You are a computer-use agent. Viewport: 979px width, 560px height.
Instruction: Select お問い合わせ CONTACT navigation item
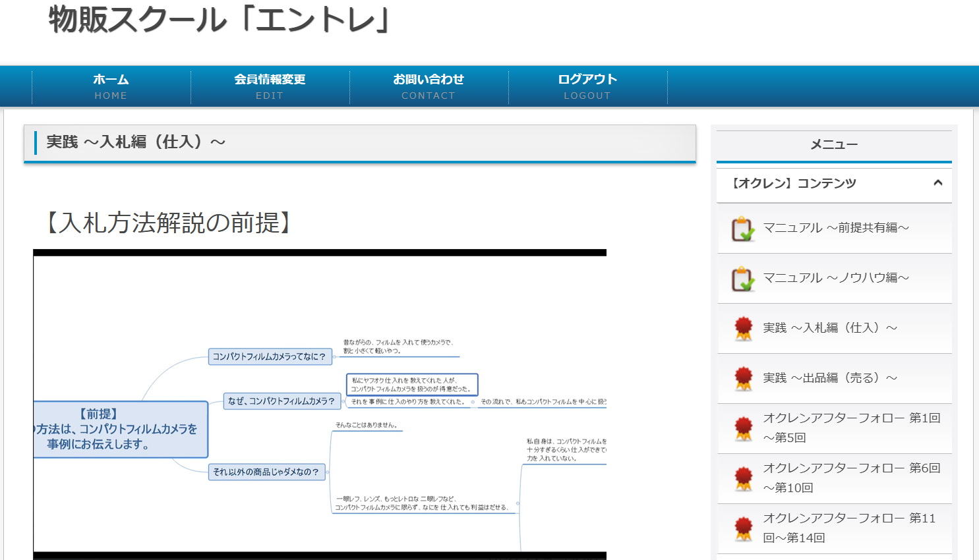point(429,86)
